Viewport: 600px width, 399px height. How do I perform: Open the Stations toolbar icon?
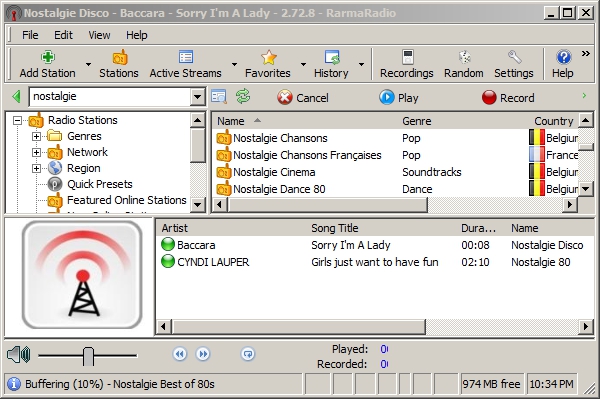pos(119,57)
